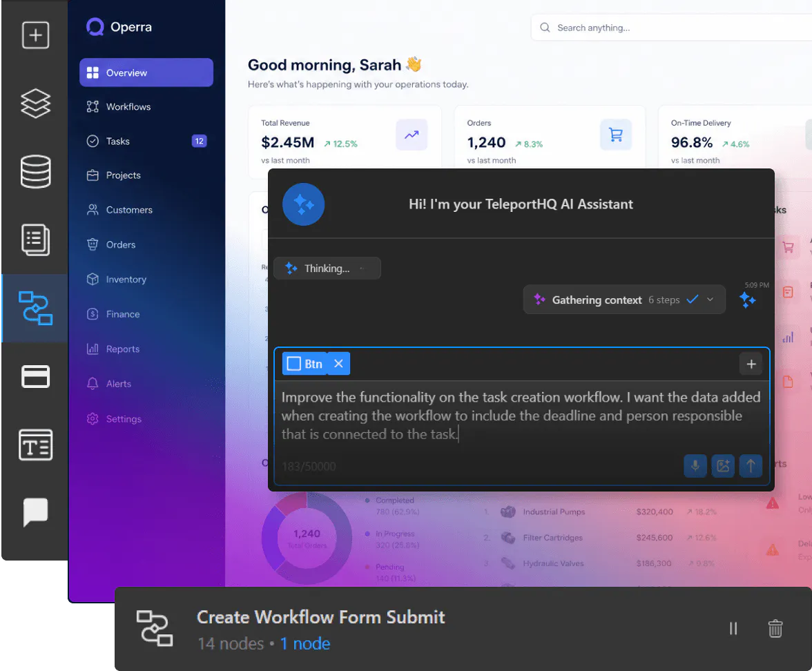Screen dimensions: 812x671
Task: Click the Completed legend entry
Action: pyautogui.click(x=392, y=506)
